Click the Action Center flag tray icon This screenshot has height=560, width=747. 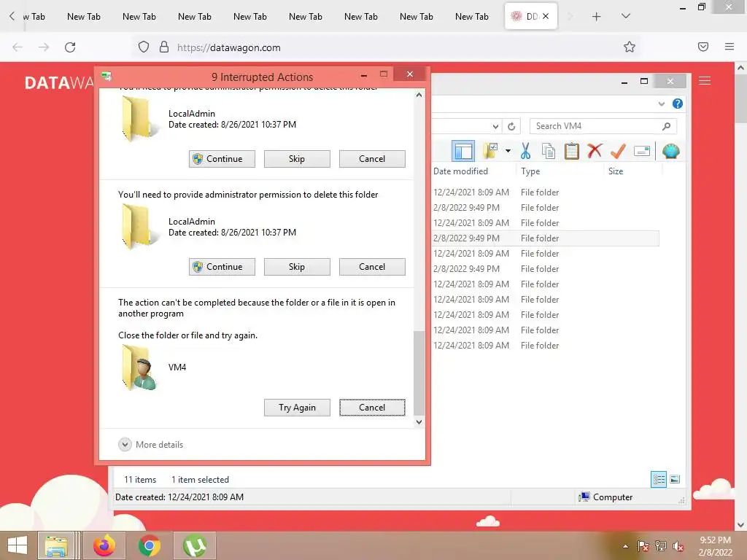point(643,546)
